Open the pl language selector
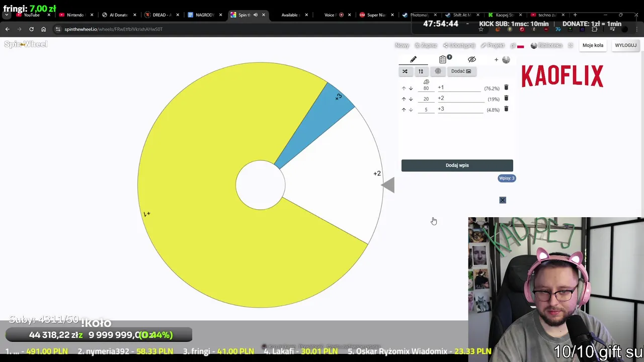Image resolution: width=644 pixels, height=362 pixels. pos(517,46)
